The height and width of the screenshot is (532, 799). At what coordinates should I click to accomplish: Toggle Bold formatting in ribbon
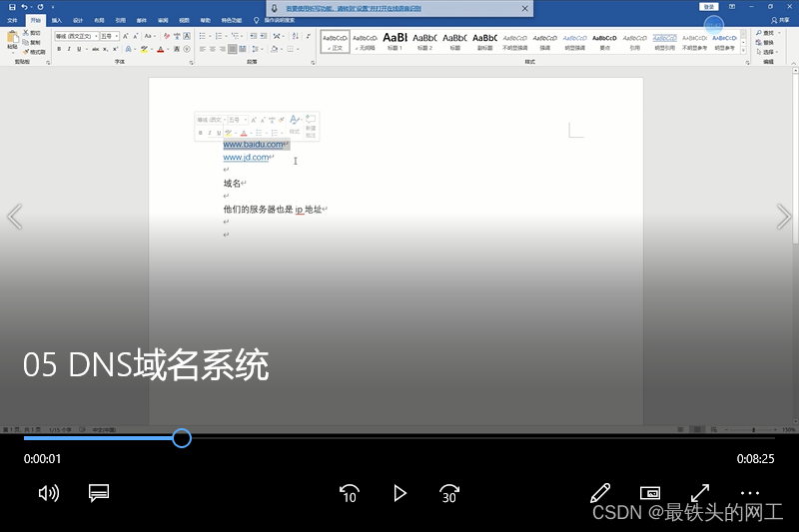tap(59, 49)
